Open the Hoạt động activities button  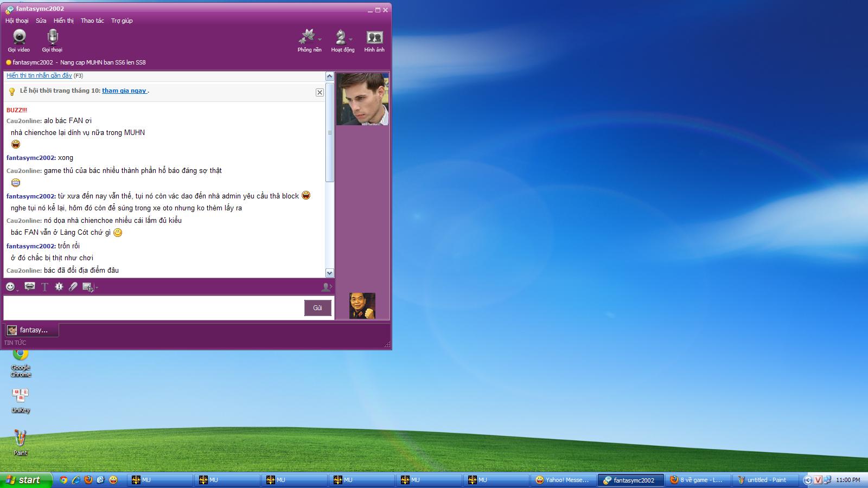(x=340, y=41)
